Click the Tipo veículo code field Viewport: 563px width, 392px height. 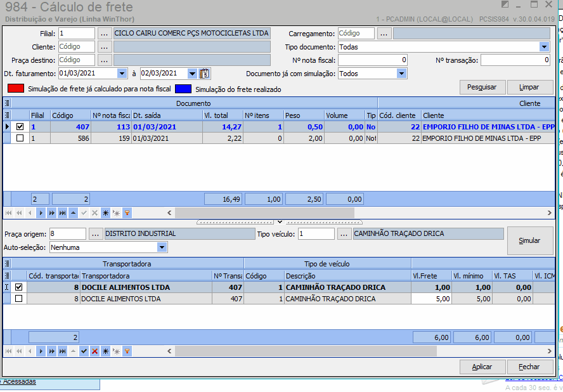[x=316, y=234]
